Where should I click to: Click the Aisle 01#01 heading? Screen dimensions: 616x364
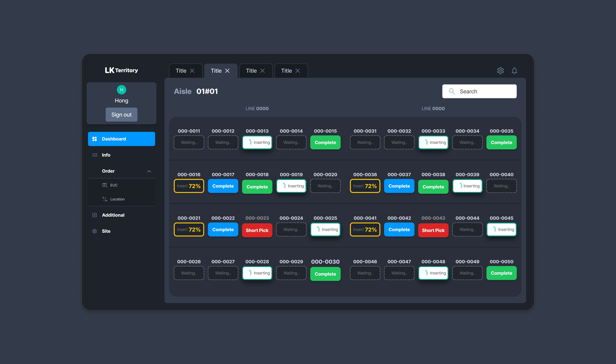click(196, 91)
